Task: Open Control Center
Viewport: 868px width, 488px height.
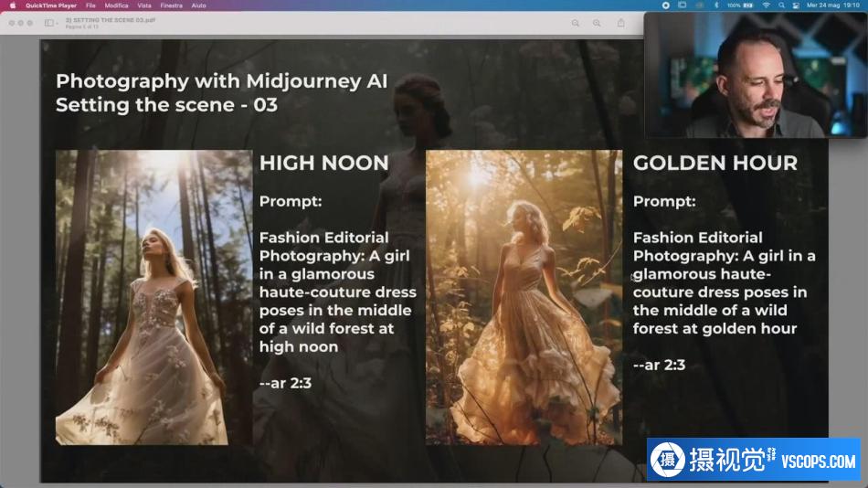Action: coord(796,5)
